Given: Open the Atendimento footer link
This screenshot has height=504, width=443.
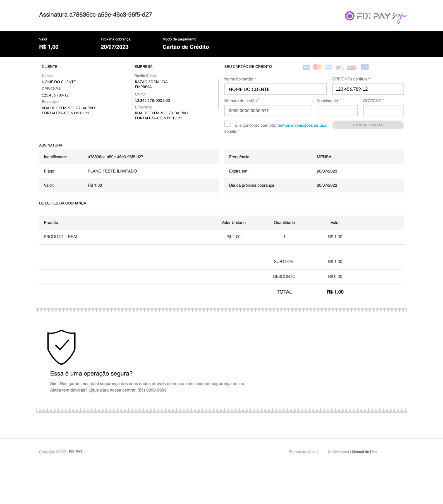Looking at the screenshot, I should tap(338, 452).
